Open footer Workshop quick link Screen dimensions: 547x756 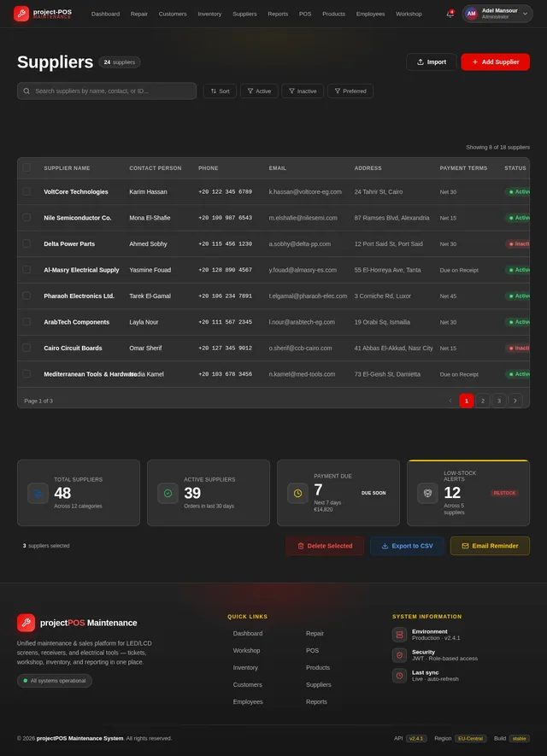click(x=246, y=650)
